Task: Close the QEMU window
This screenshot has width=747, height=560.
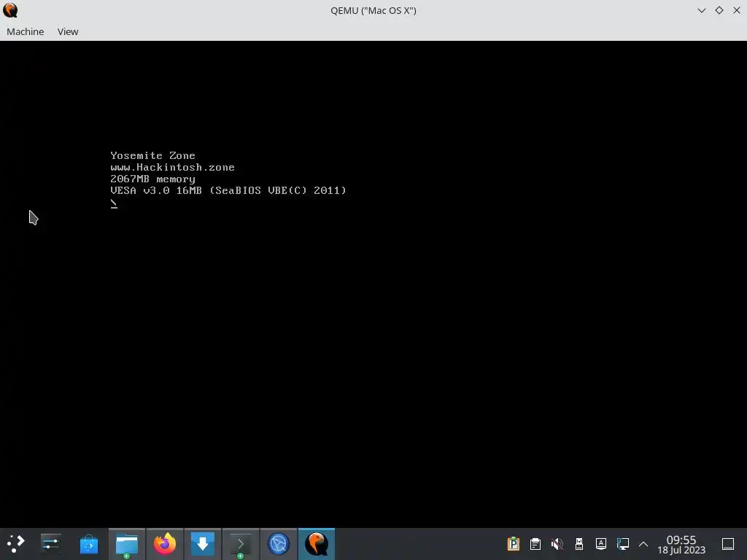Action: 737,10
